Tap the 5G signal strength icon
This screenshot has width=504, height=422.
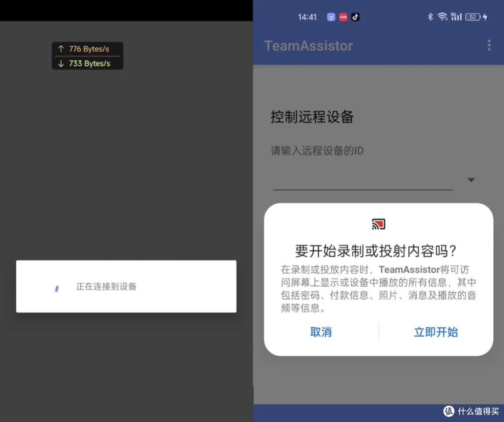(456, 17)
